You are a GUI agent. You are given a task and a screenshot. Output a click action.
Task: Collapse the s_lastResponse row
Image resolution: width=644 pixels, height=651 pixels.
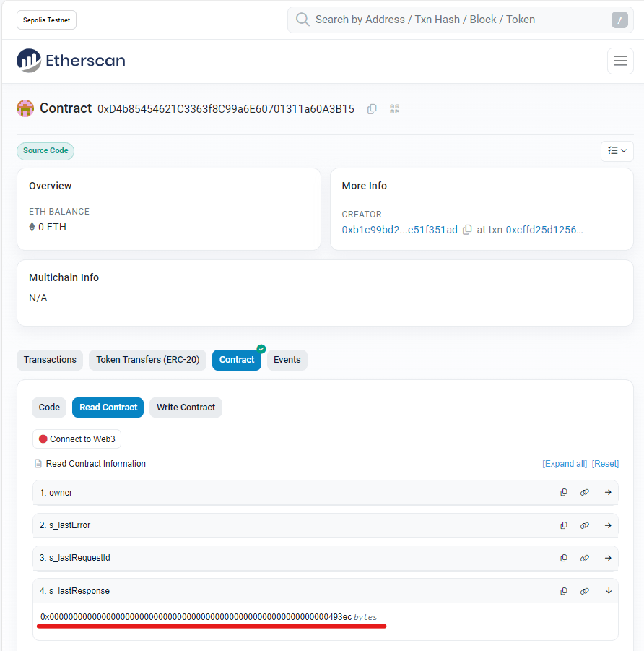609,591
